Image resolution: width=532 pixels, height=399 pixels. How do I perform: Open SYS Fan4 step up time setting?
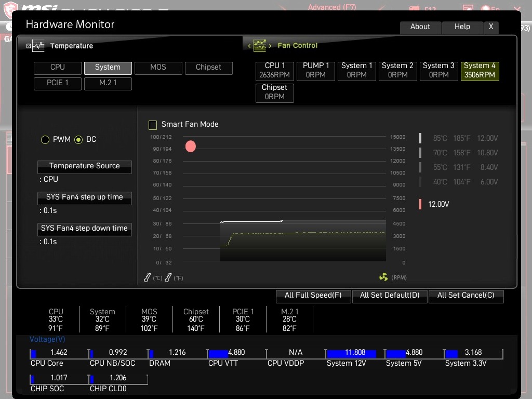click(84, 197)
